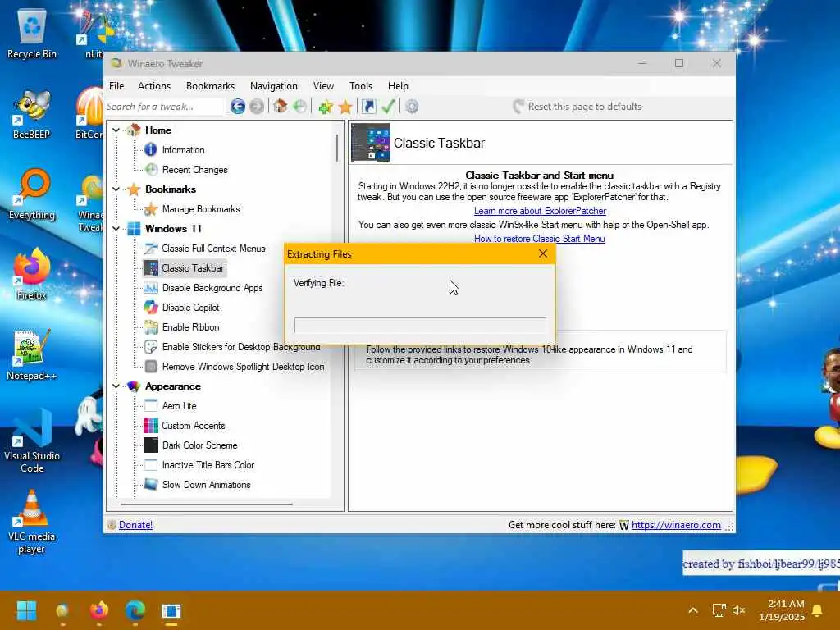Open How to restore Classic Start Menu link

tap(540, 239)
